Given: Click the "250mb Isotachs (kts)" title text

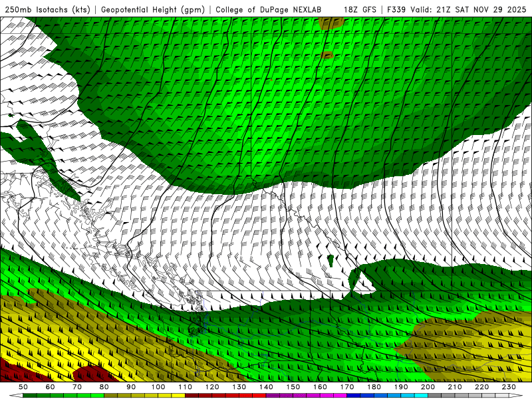Looking at the screenshot, I should [x=47, y=9].
